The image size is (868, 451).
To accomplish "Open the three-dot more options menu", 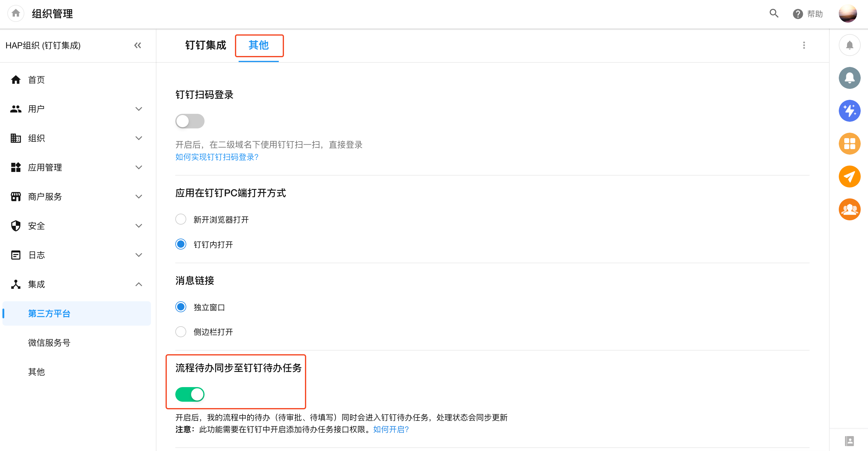I will [x=804, y=45].
